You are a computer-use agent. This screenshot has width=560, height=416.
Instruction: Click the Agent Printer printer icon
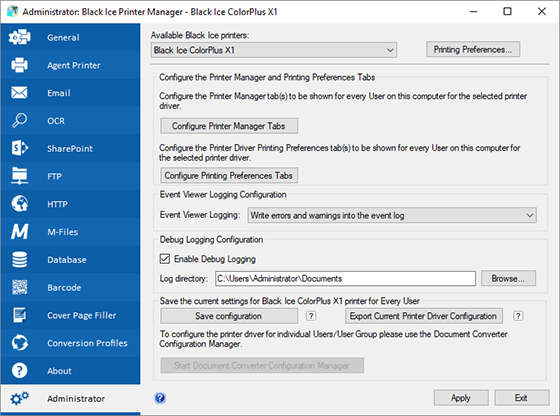point(19,65)
